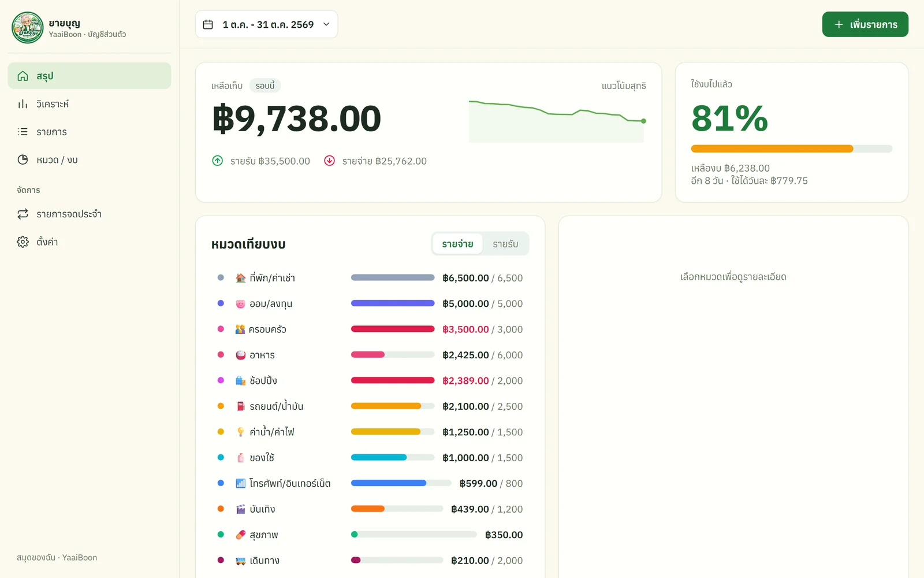Click the ฿2,389.00 / 2,000 amount
The height and width of the screenshot is (578, 924).
483,381
